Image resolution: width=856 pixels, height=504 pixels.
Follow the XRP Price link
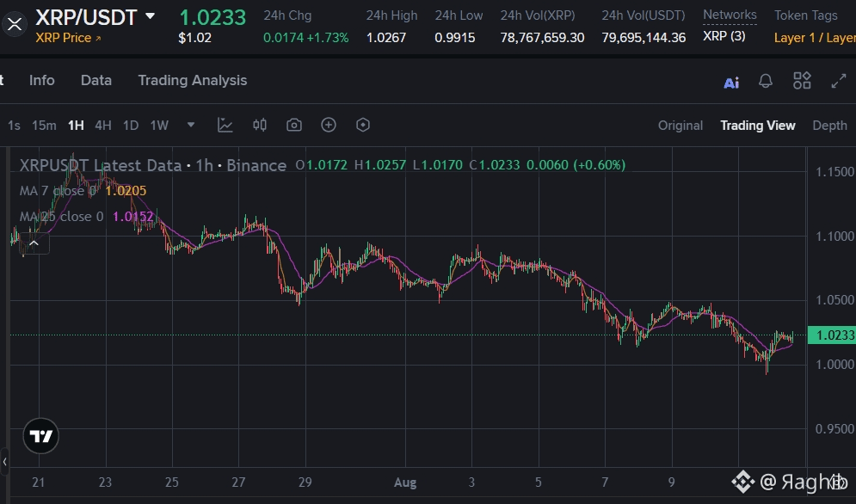coord(68,38)
